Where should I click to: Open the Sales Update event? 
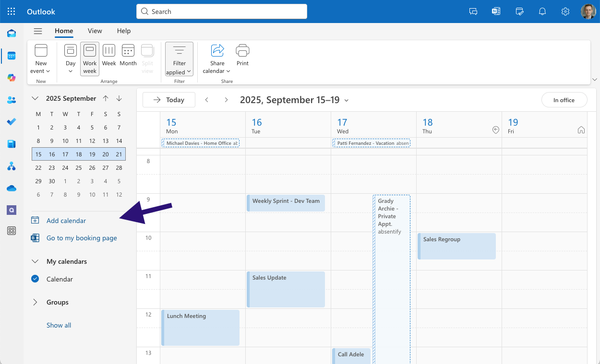[286, 289]
